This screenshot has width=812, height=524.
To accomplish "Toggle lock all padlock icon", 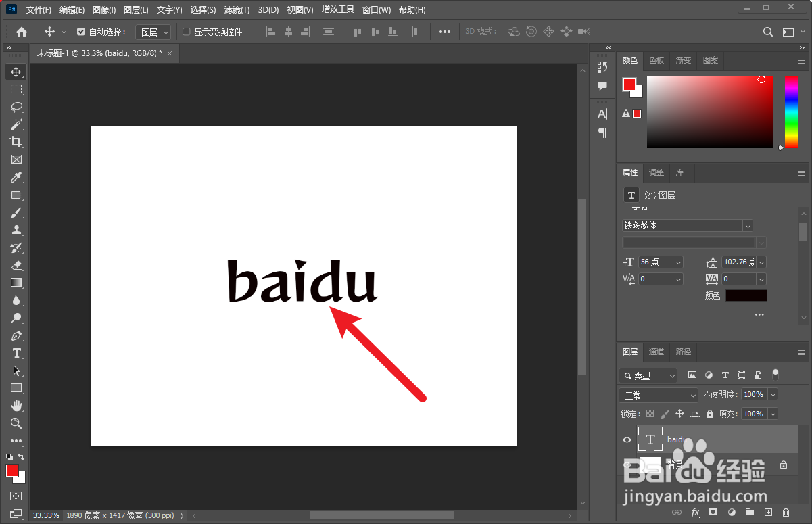I will point(710,414).
